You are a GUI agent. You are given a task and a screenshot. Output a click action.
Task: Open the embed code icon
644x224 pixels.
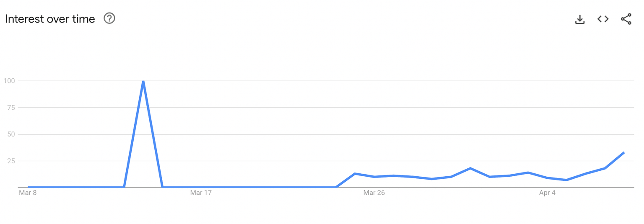coord(603,19)
